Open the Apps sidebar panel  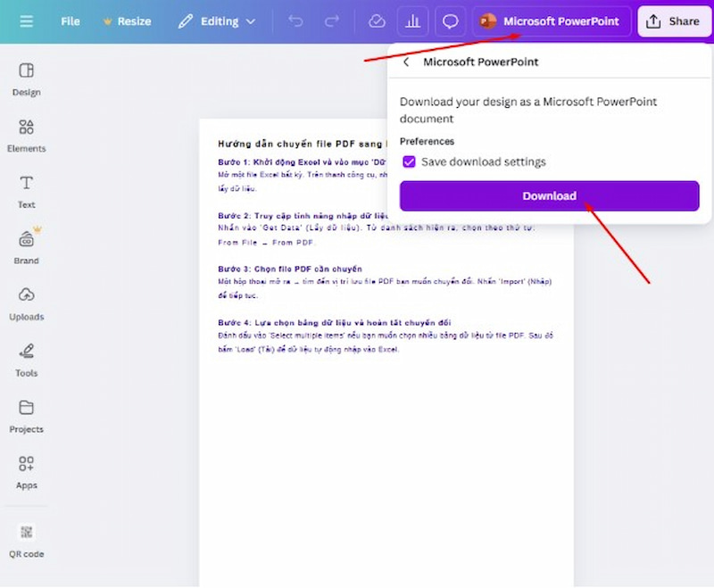pyautogui.click(x=27, y=472)
